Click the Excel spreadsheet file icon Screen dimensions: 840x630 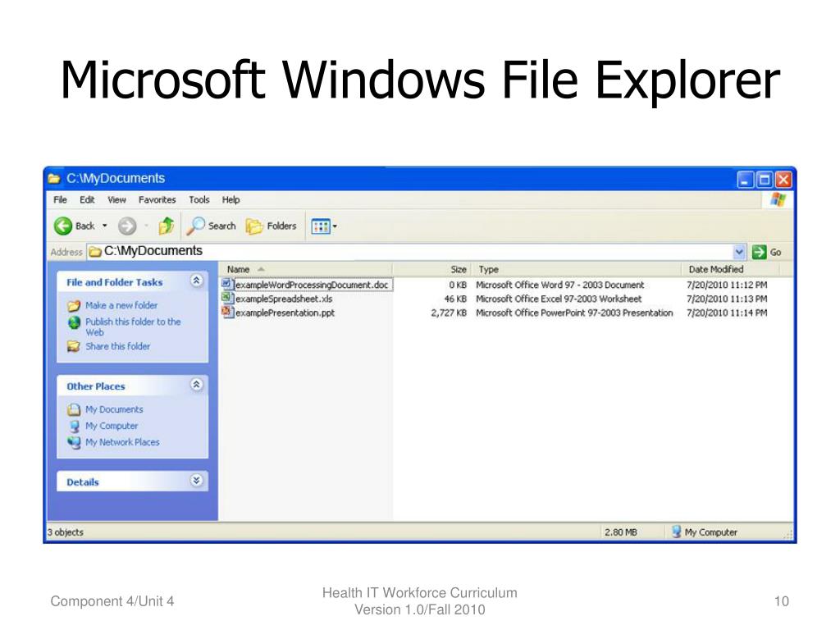[227, 298]
